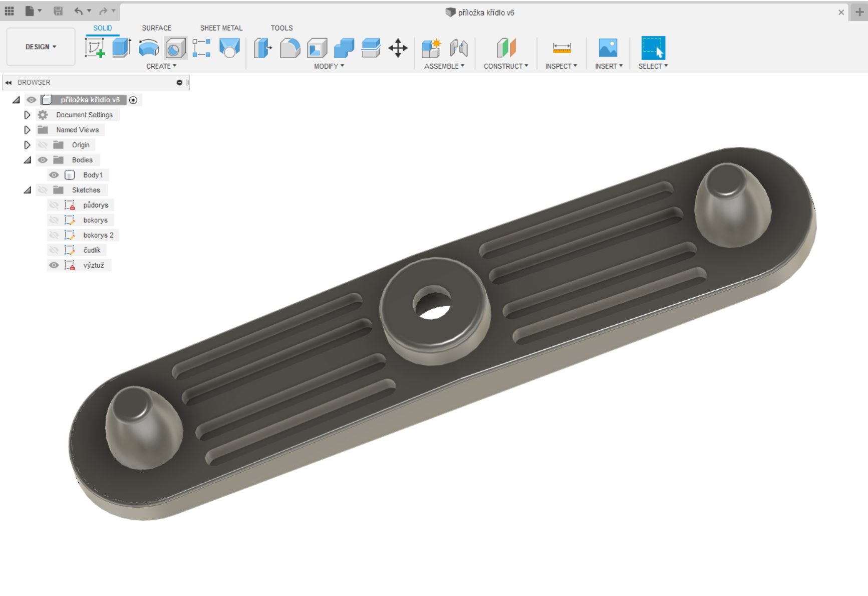Start Create Sketch tool
868x596 pixels.
click(x=95, y=48)
